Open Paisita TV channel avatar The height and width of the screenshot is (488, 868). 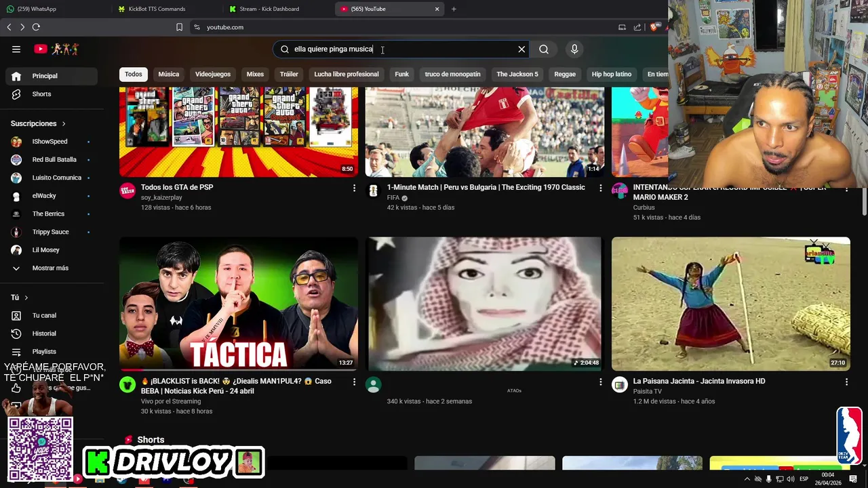620,384
